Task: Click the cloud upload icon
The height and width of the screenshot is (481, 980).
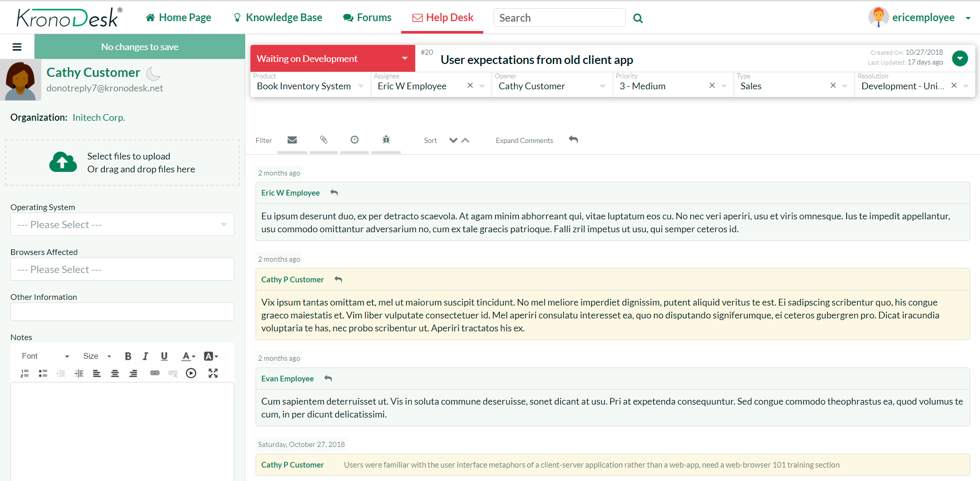Action: (63, 162)
